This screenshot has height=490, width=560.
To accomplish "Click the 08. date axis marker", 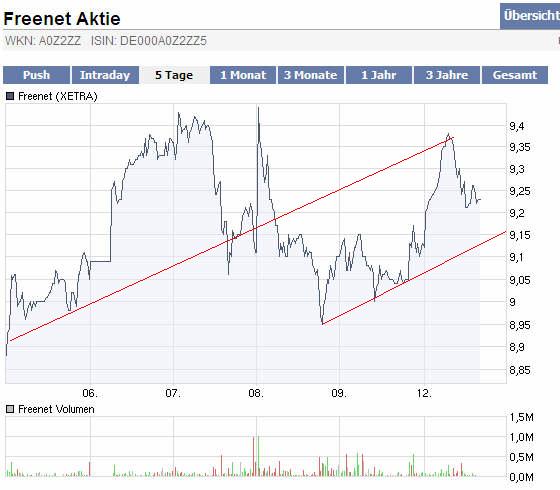I will [x=256, y=393].
